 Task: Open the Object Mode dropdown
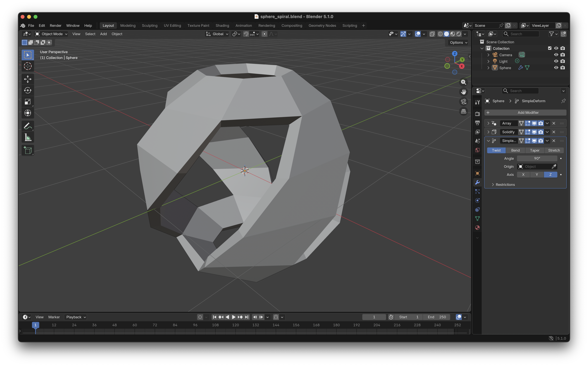coord(51,34)
